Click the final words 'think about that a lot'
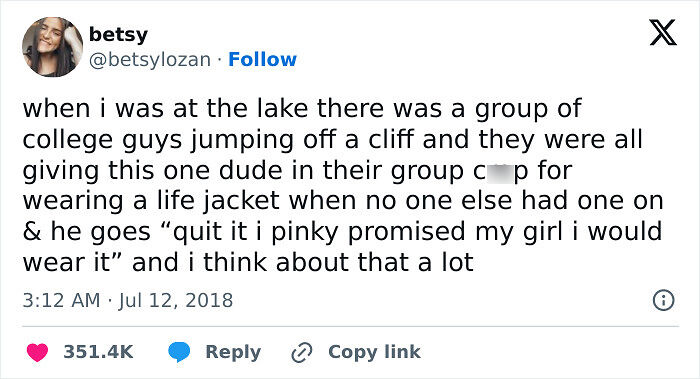This screenshot has width=700, height=379. (x=338, y=262)
